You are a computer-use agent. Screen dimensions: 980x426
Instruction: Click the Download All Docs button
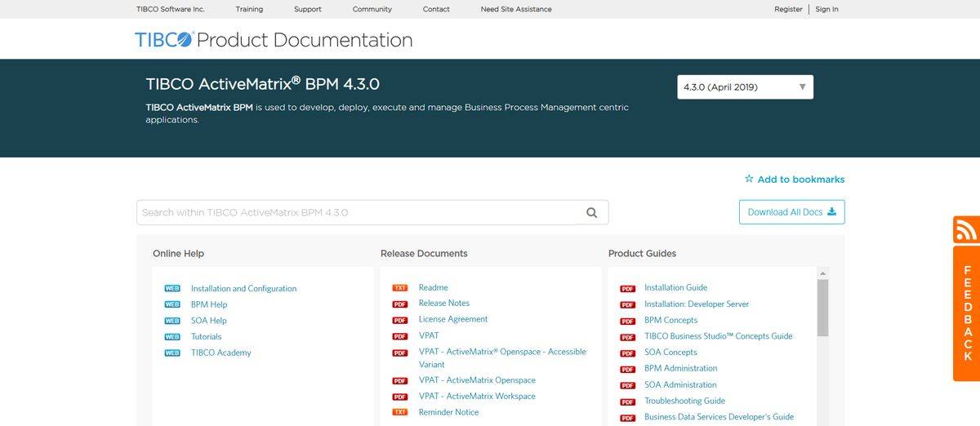click(x=791, y=212)
